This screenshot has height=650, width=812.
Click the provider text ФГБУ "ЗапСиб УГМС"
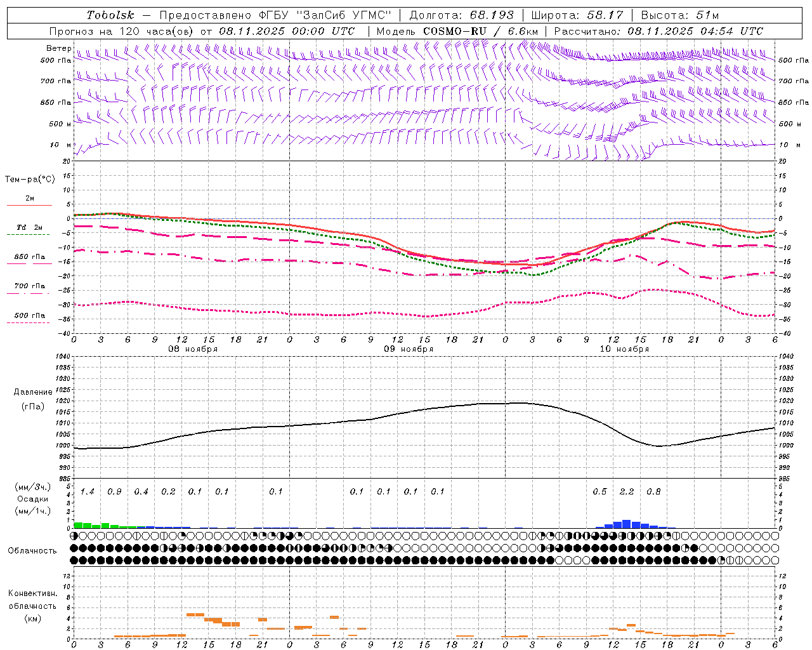324,15
